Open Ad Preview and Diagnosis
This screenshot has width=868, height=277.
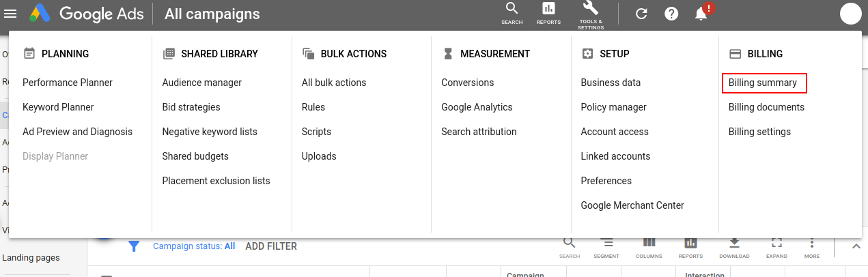[x=78, y=132]
